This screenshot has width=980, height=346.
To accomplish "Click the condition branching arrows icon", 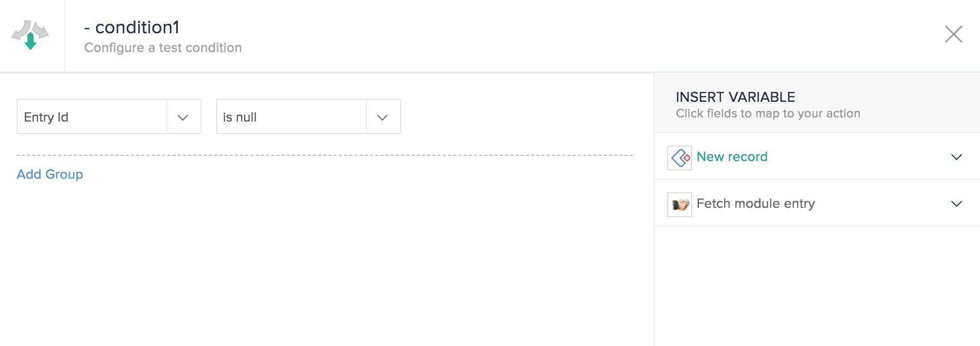I will [x=30, y=35].
